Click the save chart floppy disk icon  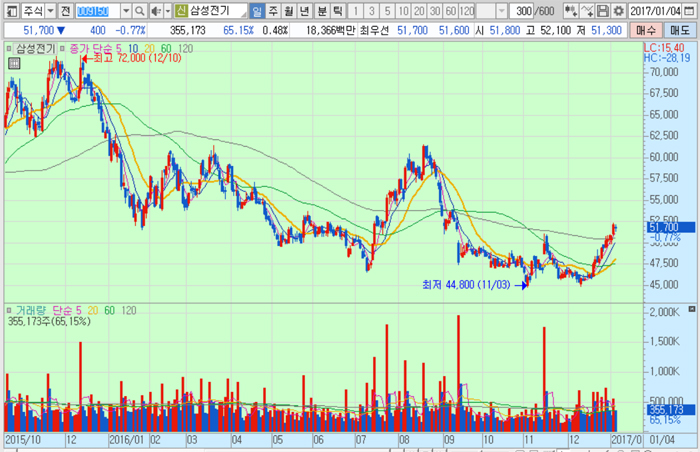pyautogui.click(x=602, y=11)
